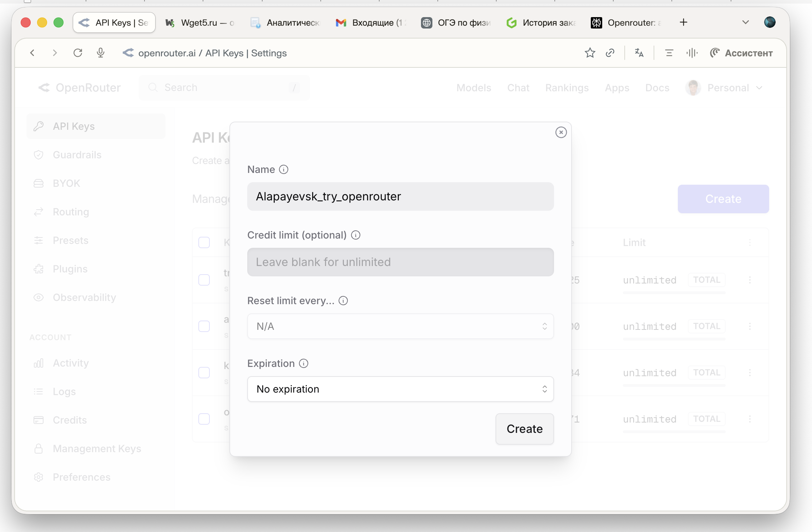This screenshot has height=532, width=812.
Task: Click the audio waveform icon
Action: (x=692, y=53)
